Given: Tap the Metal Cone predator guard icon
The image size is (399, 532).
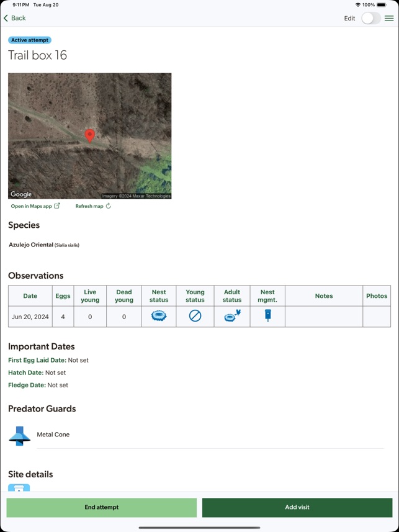Looking at the screenshot, I should (20, 435).
